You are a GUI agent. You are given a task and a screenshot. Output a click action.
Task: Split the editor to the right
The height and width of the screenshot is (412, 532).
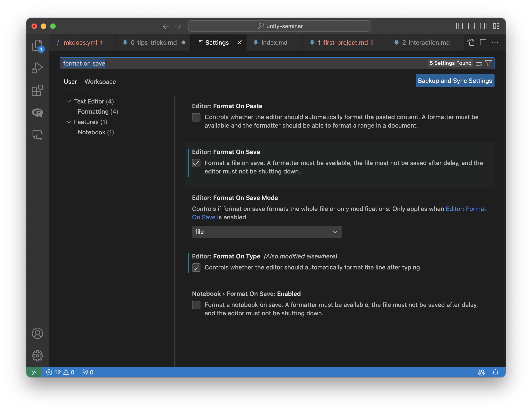coord(483,42)
